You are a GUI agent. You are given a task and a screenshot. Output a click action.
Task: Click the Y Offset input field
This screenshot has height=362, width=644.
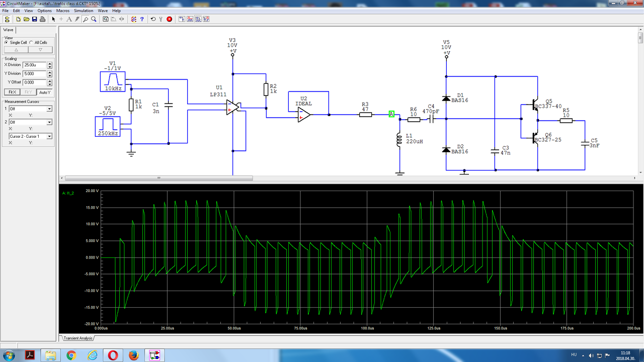(35, 82)
